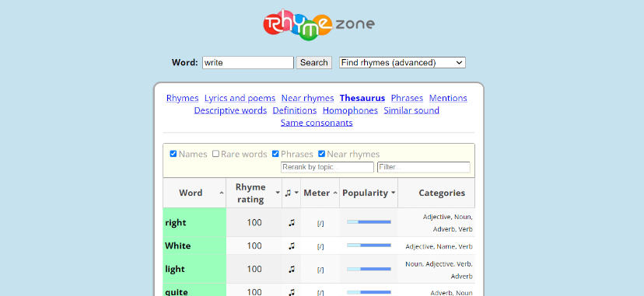This screenshot has height=296, width=644.
Task: Play music note for 'light' row
Action: click(x=292, y=269)
